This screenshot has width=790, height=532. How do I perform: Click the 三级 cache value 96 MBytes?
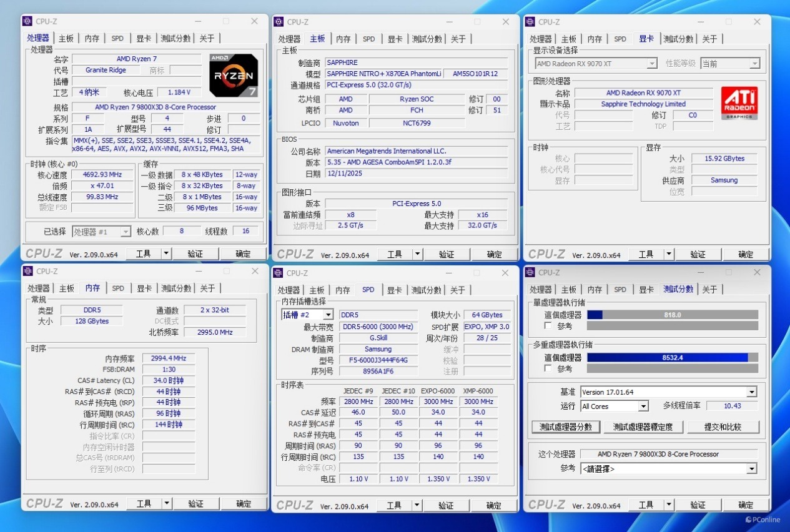tap(202, 208)
